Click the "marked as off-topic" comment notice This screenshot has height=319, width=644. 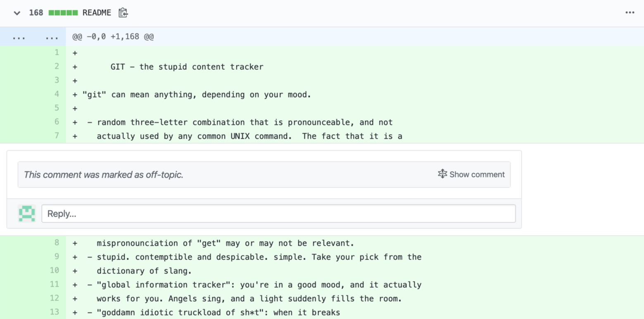pyautogui.click(x=103, y=175)
